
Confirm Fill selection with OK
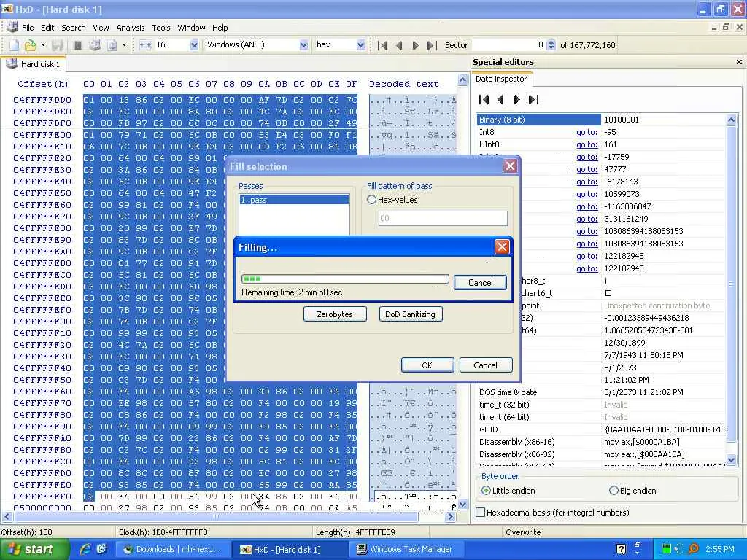coord(427,365)
